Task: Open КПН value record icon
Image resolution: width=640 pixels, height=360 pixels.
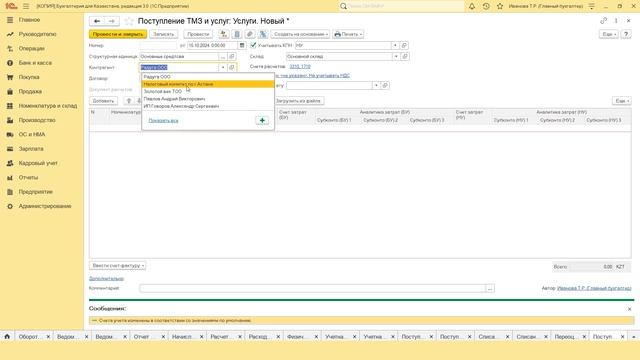Action: (x=404, y=45)
